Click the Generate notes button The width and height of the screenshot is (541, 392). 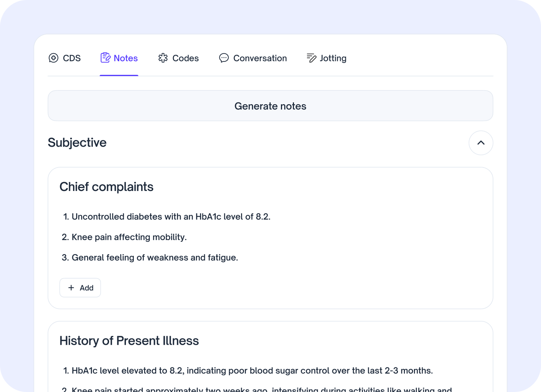tap(270, 106)
